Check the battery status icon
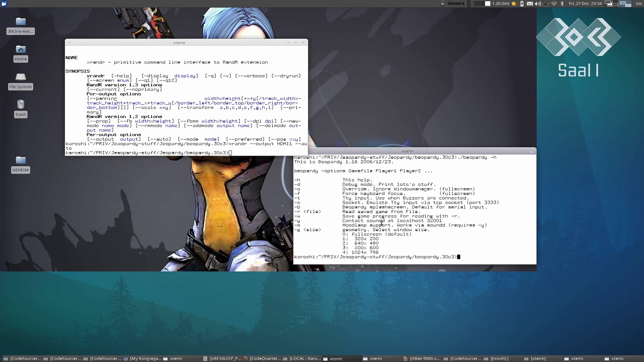 [522, 4]
